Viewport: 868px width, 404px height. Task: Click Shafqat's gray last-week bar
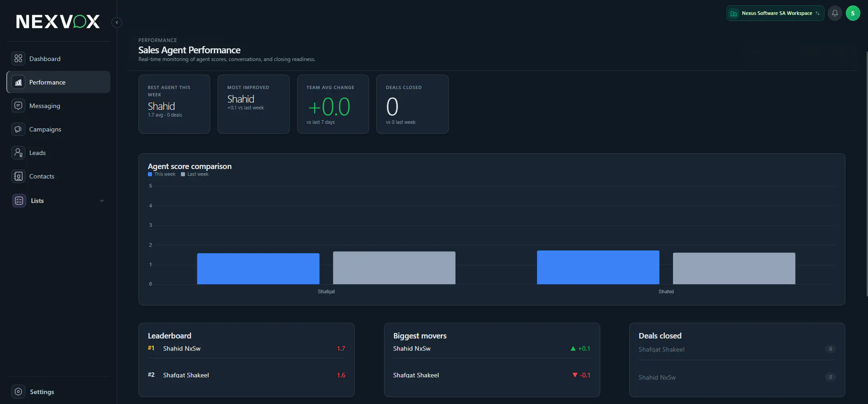click(x=394, y=268)
